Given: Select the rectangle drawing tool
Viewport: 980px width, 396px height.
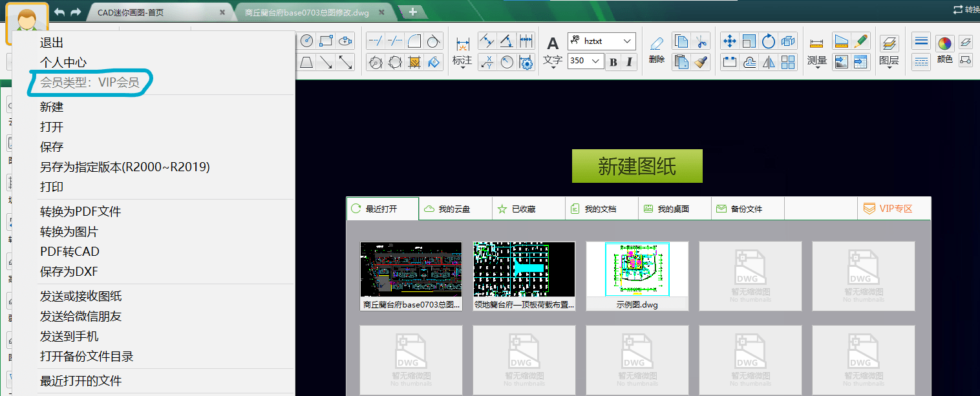Looking at the screenshot, I should click(326, 41).
